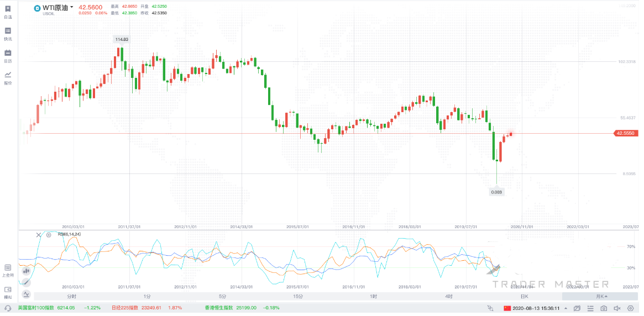Contact support via headset icon
Screen dimensions: 644x316
[x=8, y=308]
